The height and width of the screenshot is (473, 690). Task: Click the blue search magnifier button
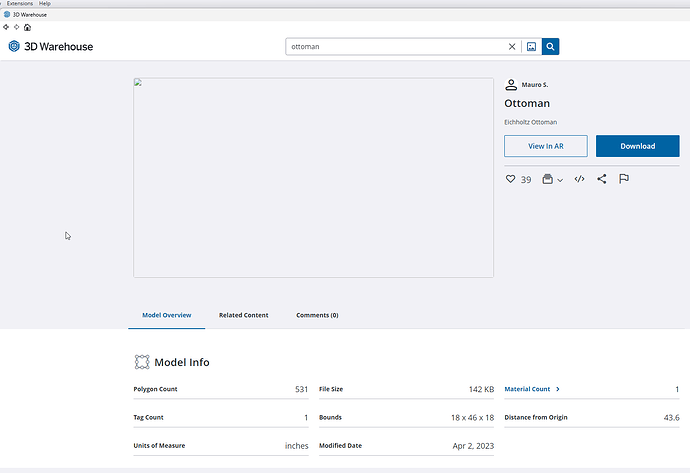click(550, 47)
